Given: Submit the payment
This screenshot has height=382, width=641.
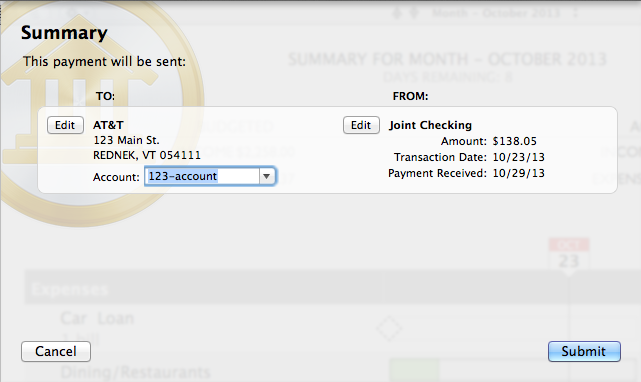Looking at the screenshot, I should (x=584, y=351).
